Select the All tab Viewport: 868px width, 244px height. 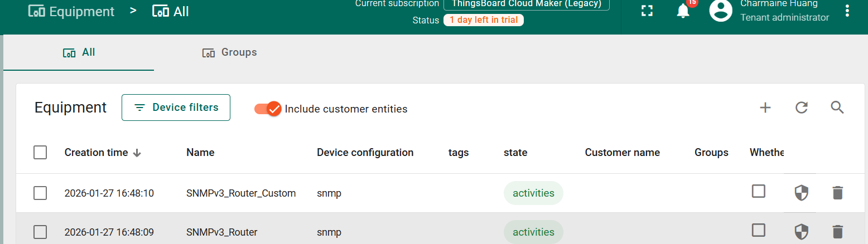click(79, 52)
